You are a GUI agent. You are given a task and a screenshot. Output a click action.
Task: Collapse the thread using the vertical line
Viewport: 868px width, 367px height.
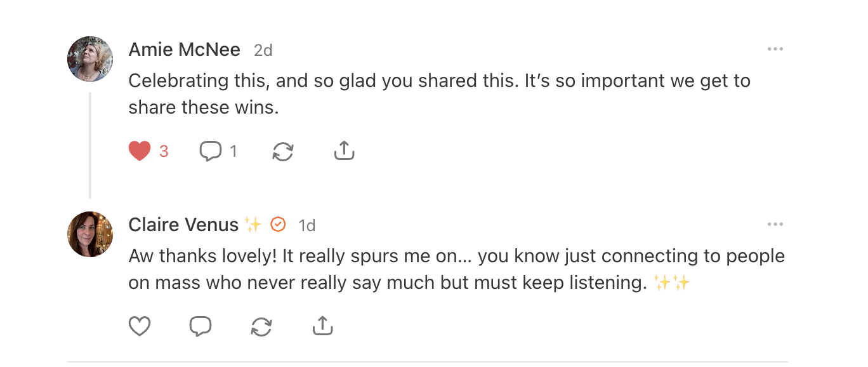(x=90, y=145)
